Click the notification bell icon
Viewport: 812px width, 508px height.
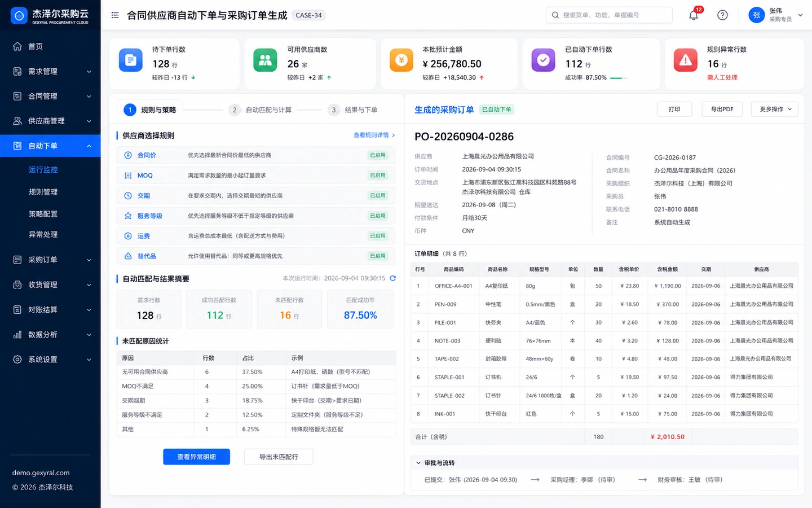(x=694, y=15)
